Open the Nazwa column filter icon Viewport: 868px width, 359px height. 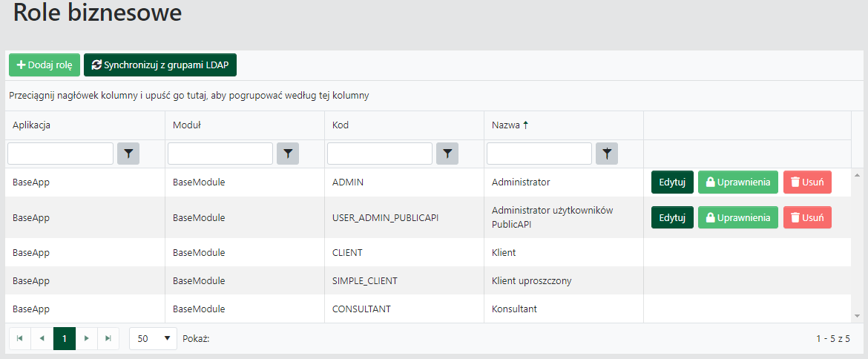click(x=607, y=154)
